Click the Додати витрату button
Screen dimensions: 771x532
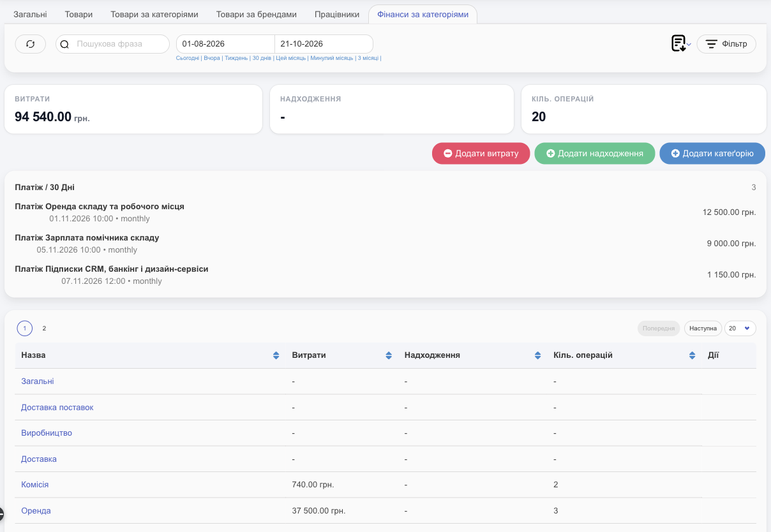coord(481,154)
